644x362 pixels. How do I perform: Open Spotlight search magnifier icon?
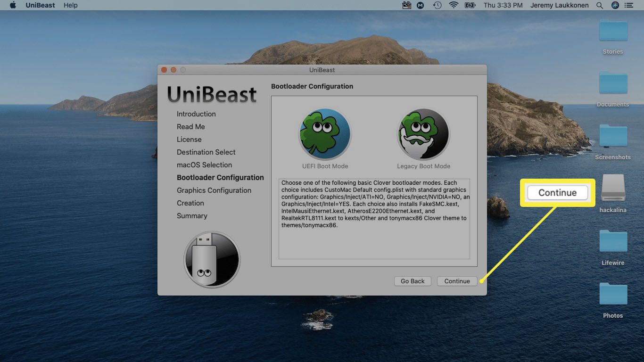(600, 5)
